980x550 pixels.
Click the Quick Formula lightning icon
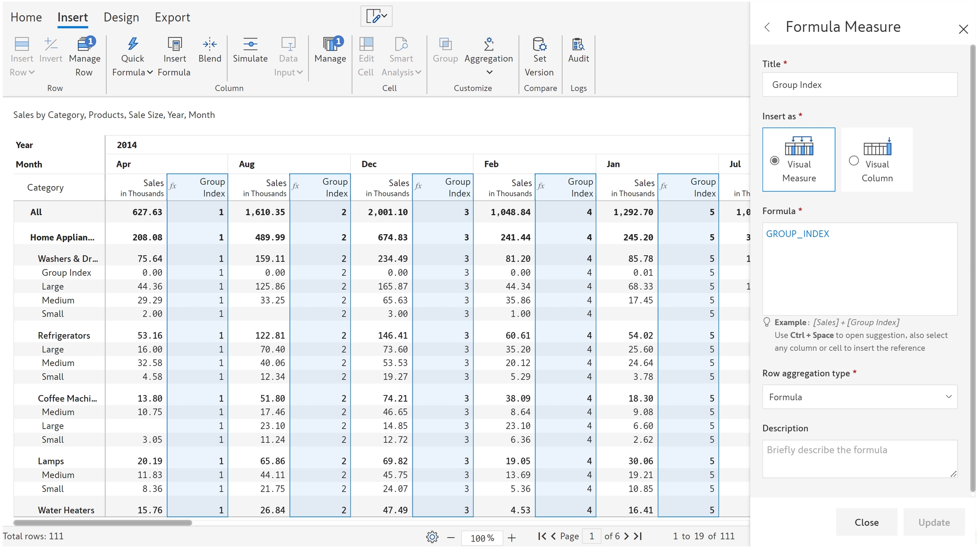[x=133, y=44]
